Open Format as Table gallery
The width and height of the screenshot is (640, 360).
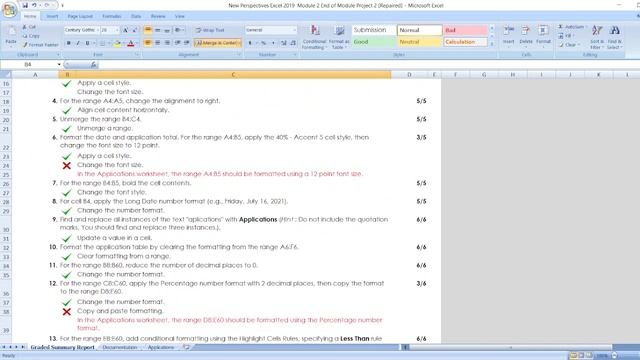coord(339,37)
